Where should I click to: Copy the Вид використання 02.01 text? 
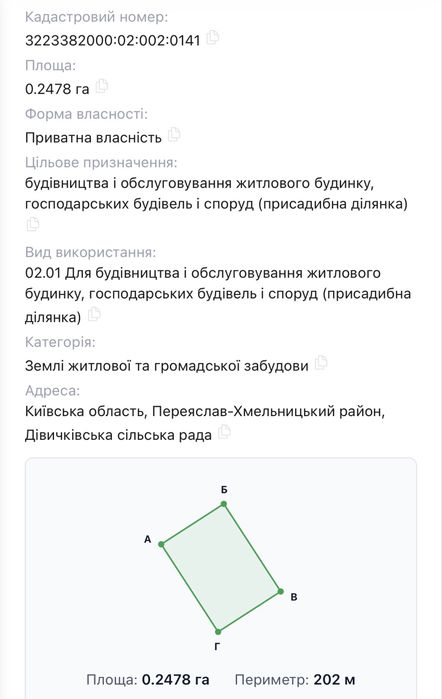pos(94,315)
